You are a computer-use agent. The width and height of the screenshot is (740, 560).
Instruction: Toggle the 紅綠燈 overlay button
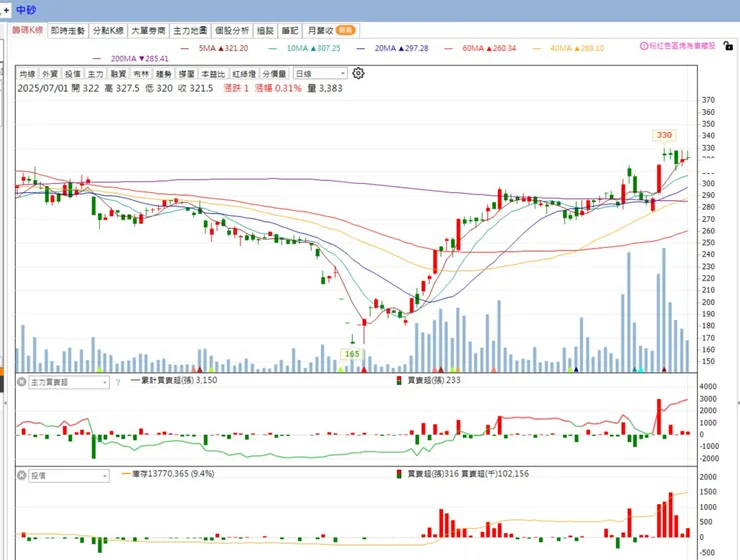244,74
